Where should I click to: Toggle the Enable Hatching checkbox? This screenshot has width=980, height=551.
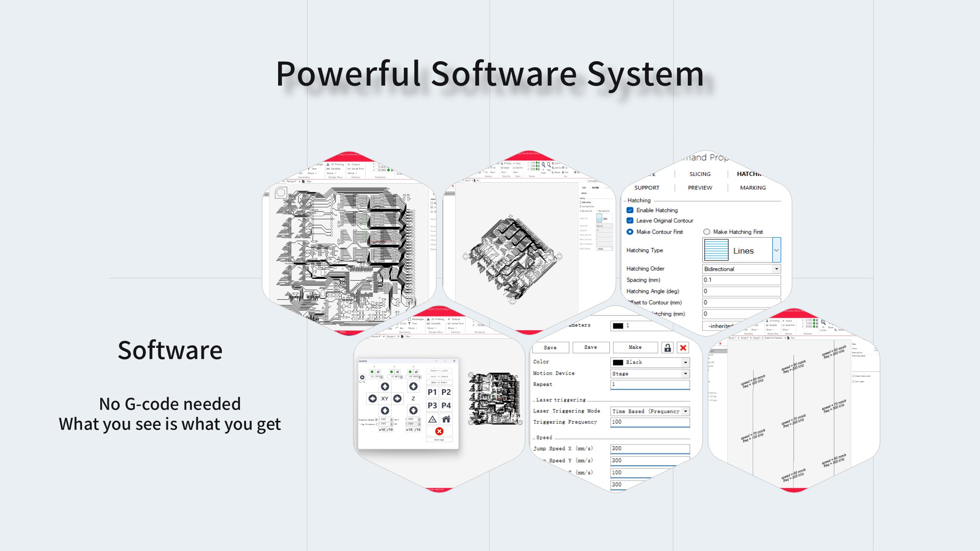click(630, 210)
